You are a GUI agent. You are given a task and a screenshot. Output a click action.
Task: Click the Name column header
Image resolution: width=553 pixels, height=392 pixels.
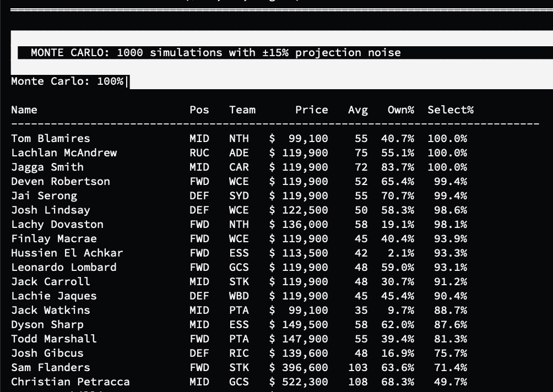(x=24, y=110)
